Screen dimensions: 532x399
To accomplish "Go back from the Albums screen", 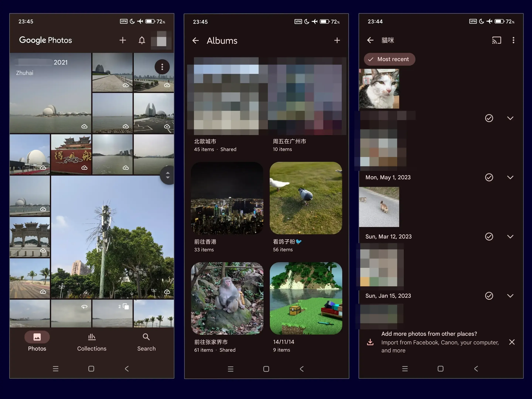I will tap(196, 40).
